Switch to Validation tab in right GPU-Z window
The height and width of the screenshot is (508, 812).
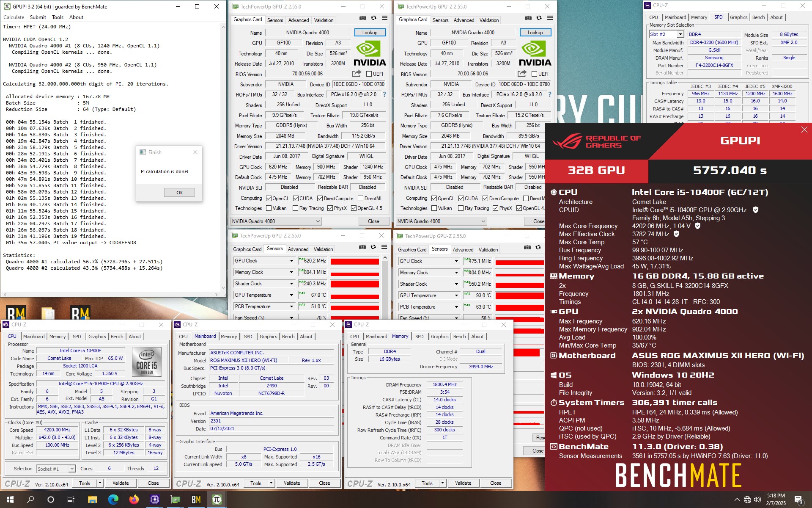pyautogui.click(x=489, y=20)
